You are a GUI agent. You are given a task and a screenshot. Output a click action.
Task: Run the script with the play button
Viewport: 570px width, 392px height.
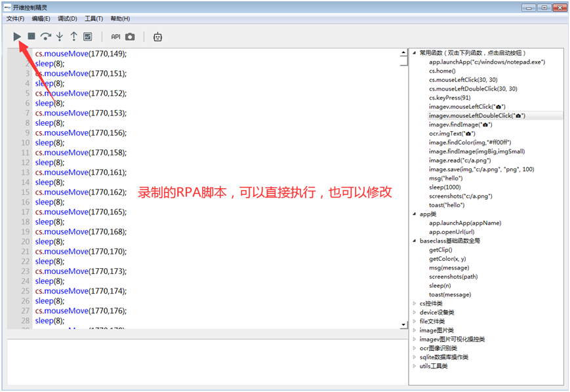coord(16,36)
